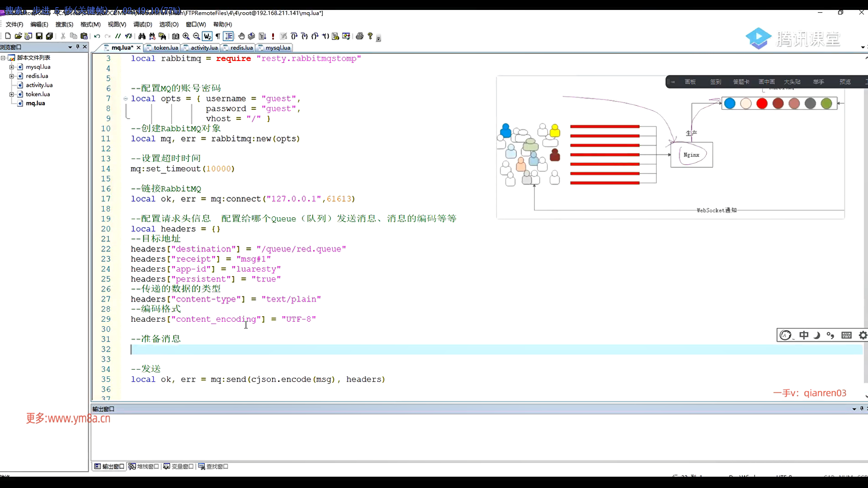Image resolution: width=868 pixels, height=488 pixels.
Task: Open the browser panel dropdown arrow
Action: 70,47
